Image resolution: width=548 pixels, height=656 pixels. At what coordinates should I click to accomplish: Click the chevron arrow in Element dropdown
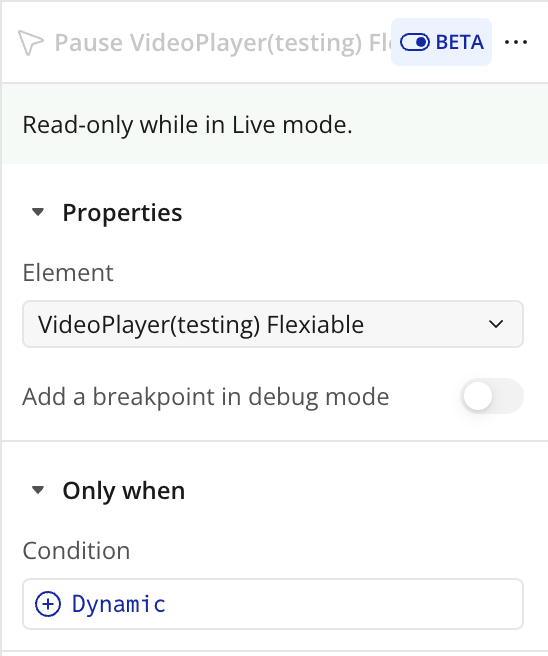click(x=496, y=324)
